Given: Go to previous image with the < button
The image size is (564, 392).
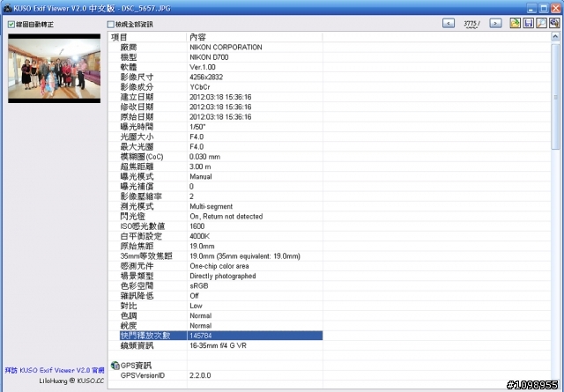Looking at the screenshot, I should (449, 24).
